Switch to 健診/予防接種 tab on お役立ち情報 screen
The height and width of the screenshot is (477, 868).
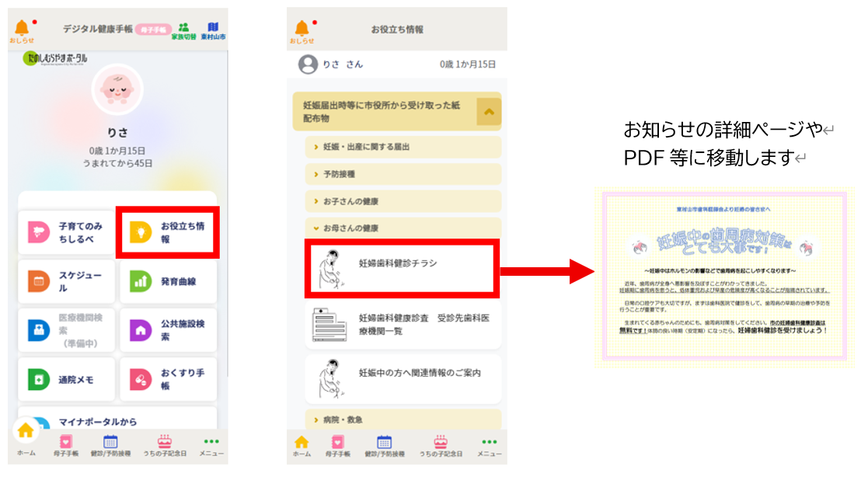(x=385, y=446)
